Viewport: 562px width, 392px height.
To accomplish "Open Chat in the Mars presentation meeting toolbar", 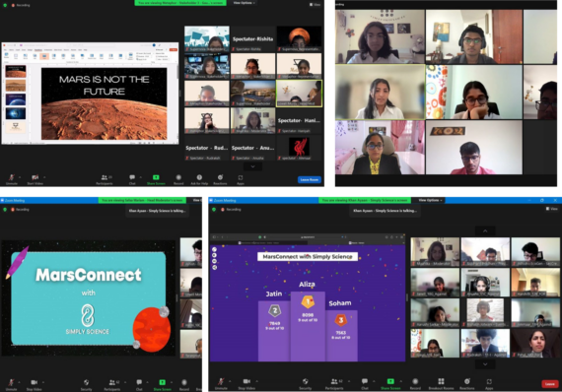I will [132, 179].
